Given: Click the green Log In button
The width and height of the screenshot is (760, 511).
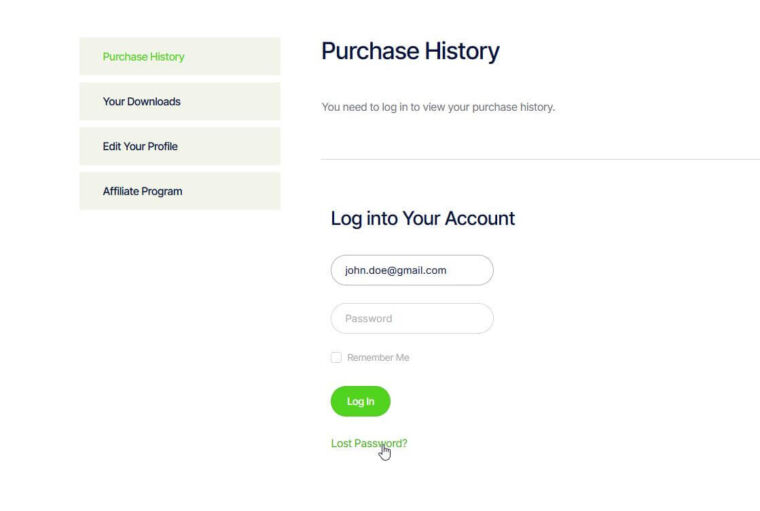Looking at the screenshot, I should 360,401.
